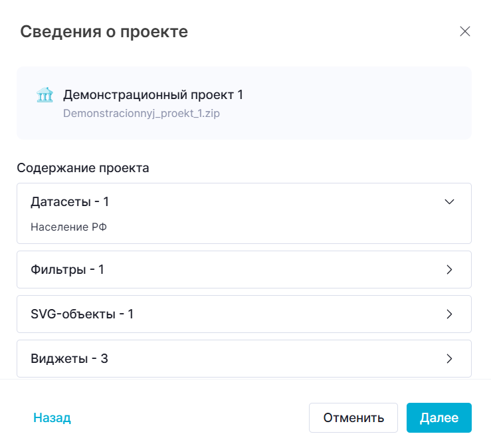Image resolution: width=491 pixels, height=448 pixels.
Task: Close the project info dialog with X
Action: [465, 31]
